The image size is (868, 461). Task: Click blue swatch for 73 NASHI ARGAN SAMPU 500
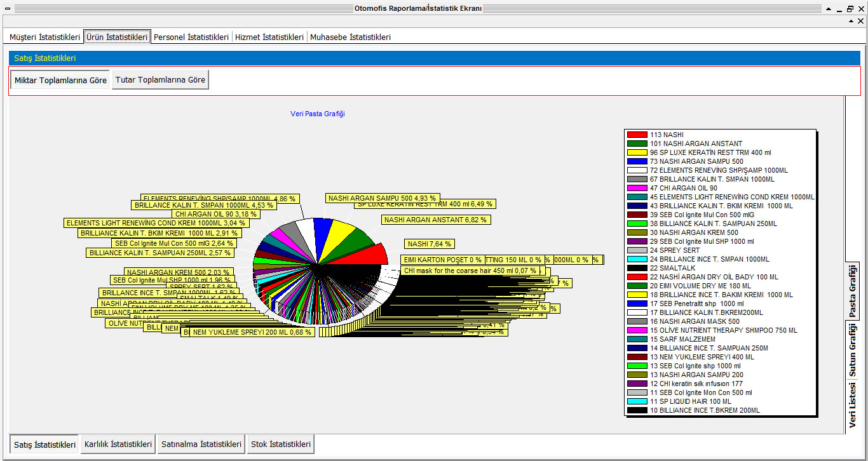point(637,161)
